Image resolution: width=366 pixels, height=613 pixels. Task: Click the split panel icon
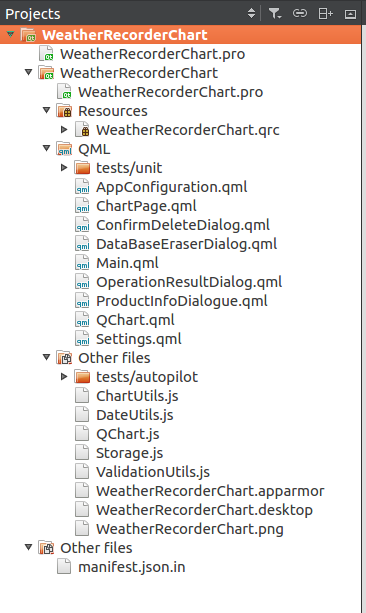pos(325,14)
